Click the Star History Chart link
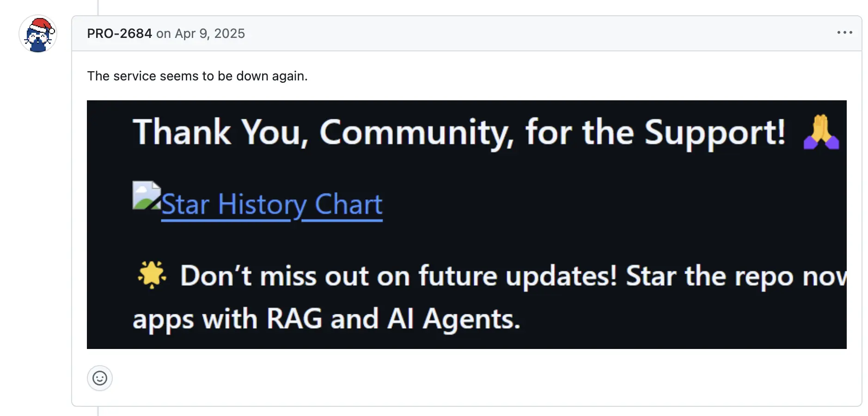Screen dimensions: 868x416 pos(272,205)
